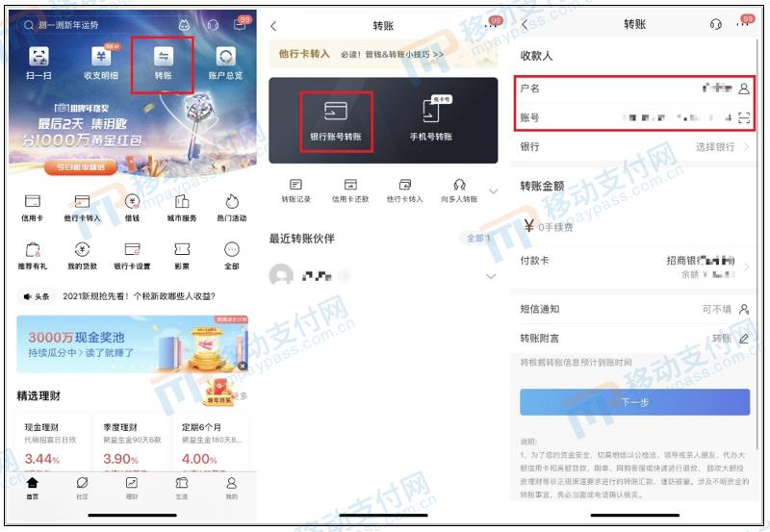Switch to the 我的 profile tab
The width and height of the screenshot is (770, 532).
coord(232,488)
